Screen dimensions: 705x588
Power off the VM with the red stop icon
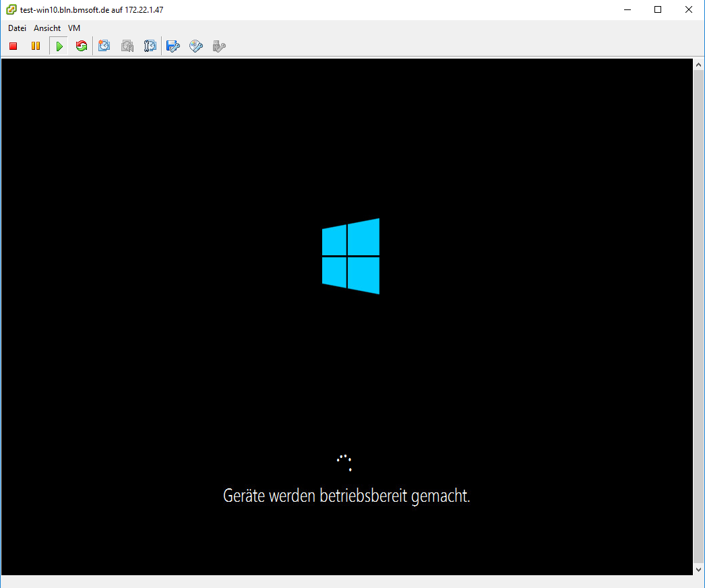[13, 46]
